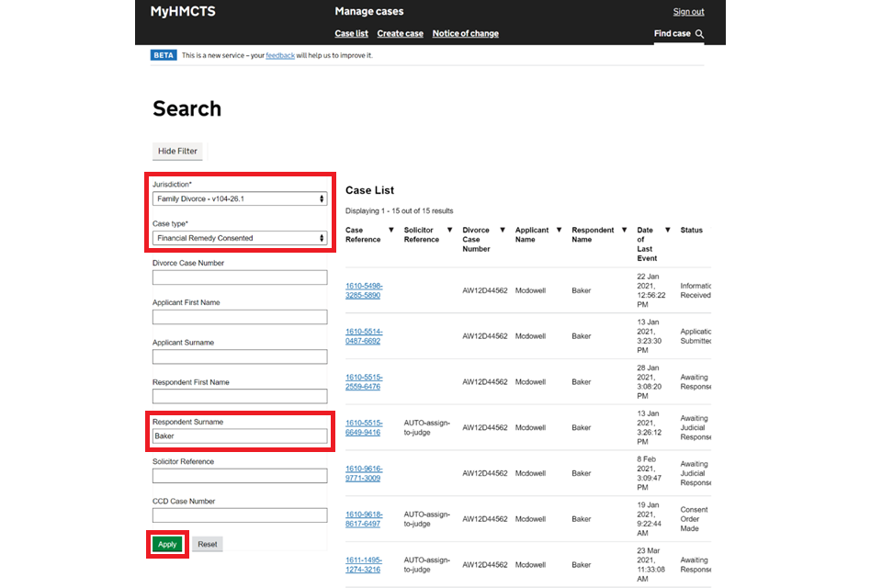
Task: Open the Jurisdiction dropdown
Action: [240, 198]
